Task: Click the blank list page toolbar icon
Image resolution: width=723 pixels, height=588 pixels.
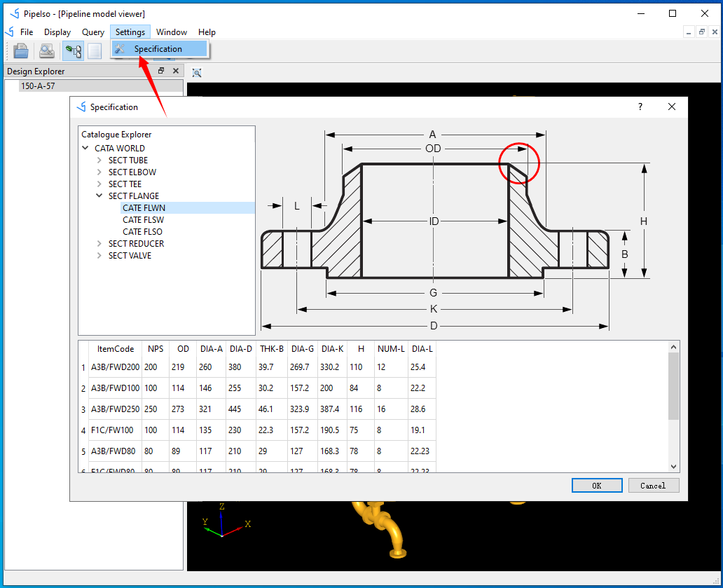Action: click(x=95, y=50)
